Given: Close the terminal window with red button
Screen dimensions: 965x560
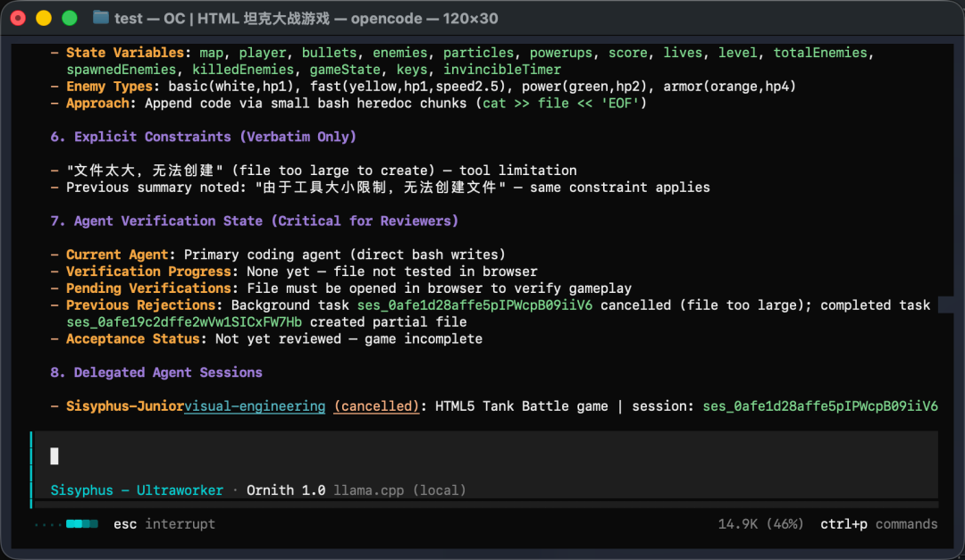Looking at the screenshot, I should (x=19, y=18).
